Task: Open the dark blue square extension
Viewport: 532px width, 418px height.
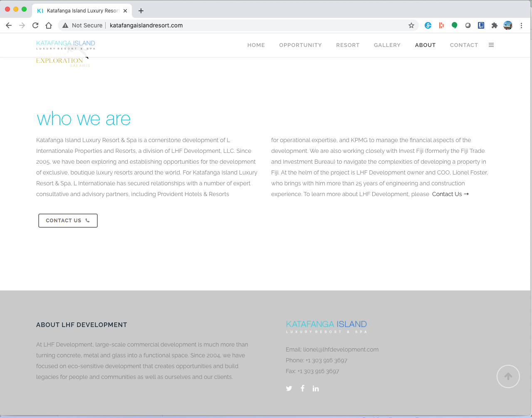Action: point(481,25)
